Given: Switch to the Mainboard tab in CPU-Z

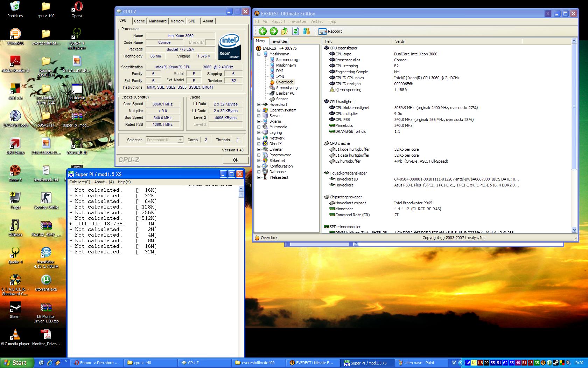Looking at the screenshot, I should 158,21.
